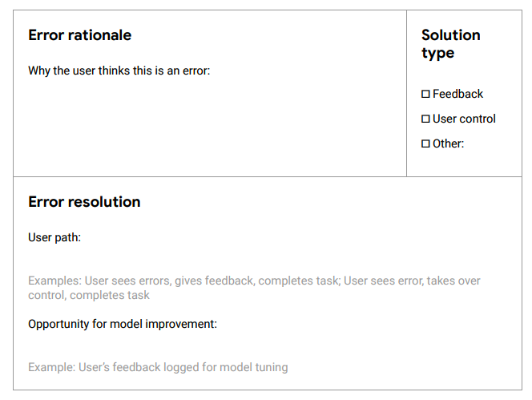Click the Error resolution heading

point(84,202)
